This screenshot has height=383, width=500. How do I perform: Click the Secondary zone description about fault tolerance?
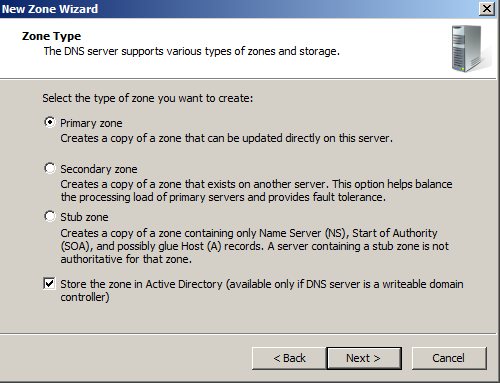click(256, 191)
